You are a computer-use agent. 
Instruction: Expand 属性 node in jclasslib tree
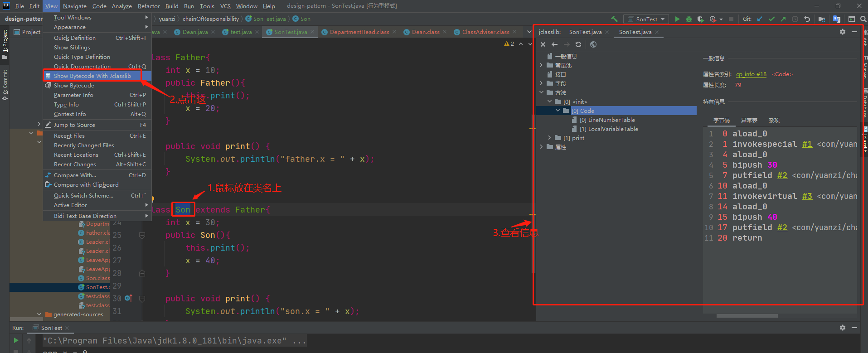(x=541, y=147)
